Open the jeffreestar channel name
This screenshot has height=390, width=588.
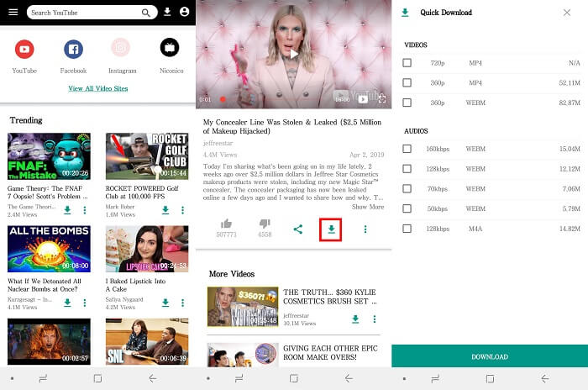[218, 143]
